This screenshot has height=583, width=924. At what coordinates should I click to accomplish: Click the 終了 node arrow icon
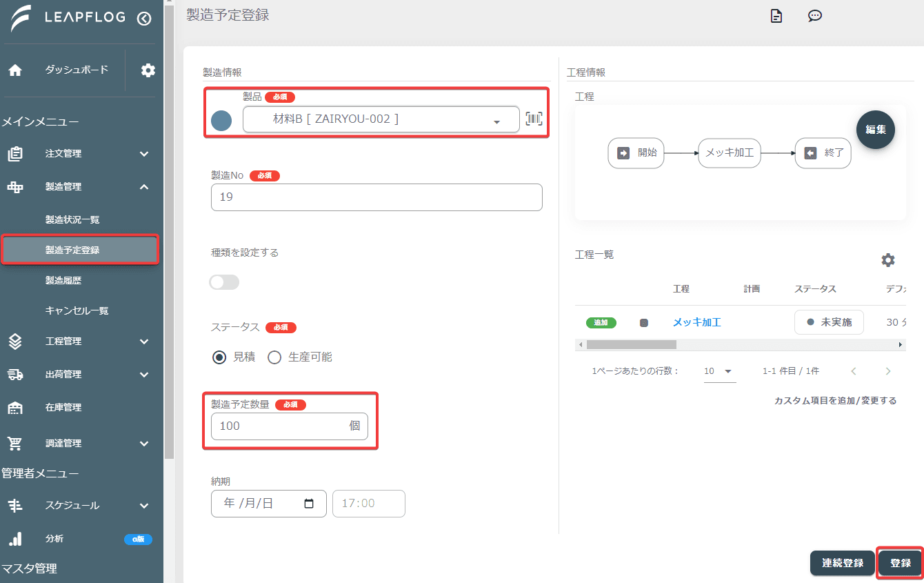click(810, 153)
